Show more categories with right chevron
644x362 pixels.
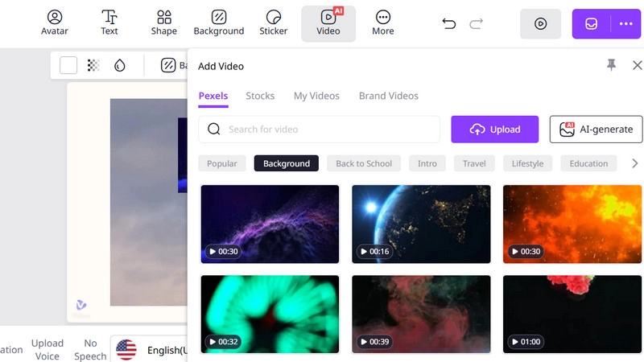click(x=634, y=163)
